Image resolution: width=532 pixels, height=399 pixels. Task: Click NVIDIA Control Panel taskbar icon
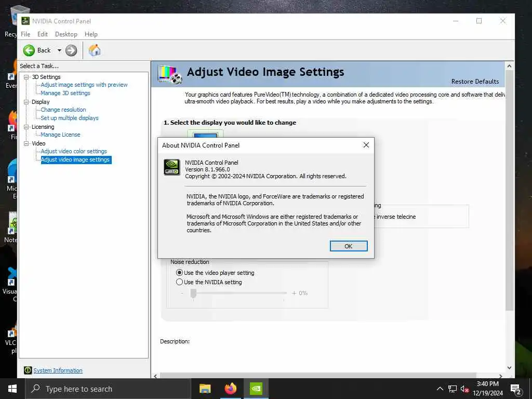(x=256, y=389)
